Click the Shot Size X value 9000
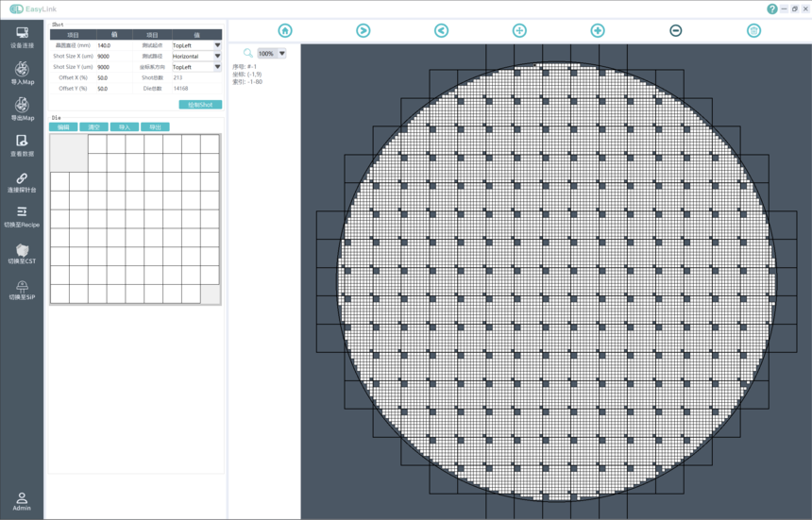The image size is (812, 520). 114,56
